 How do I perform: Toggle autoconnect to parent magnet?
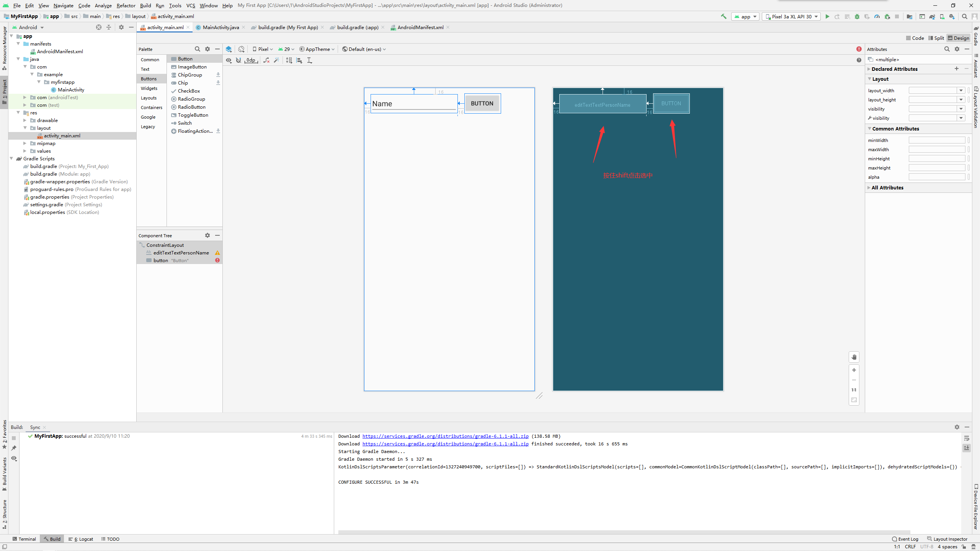[238, 60]
